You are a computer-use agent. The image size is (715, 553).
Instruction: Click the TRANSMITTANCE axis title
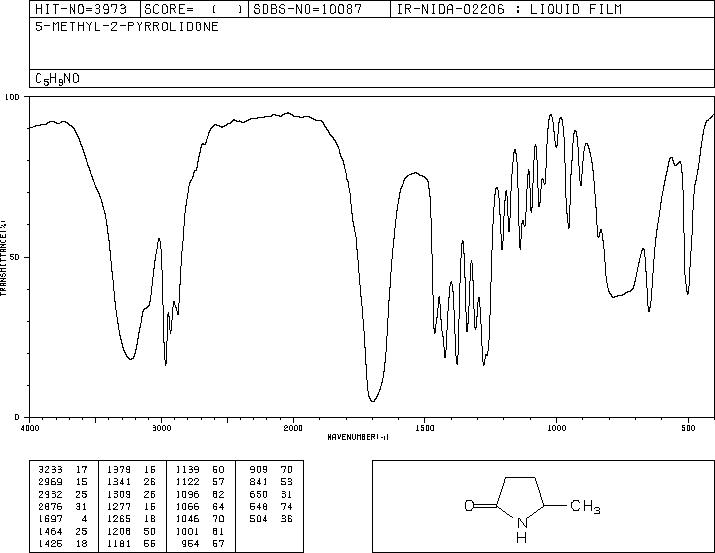tap(4, 258)
